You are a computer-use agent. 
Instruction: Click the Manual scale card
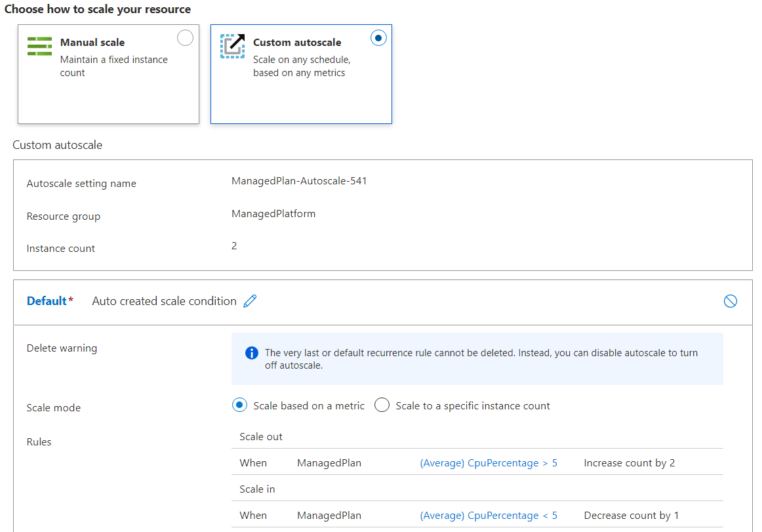108,92
